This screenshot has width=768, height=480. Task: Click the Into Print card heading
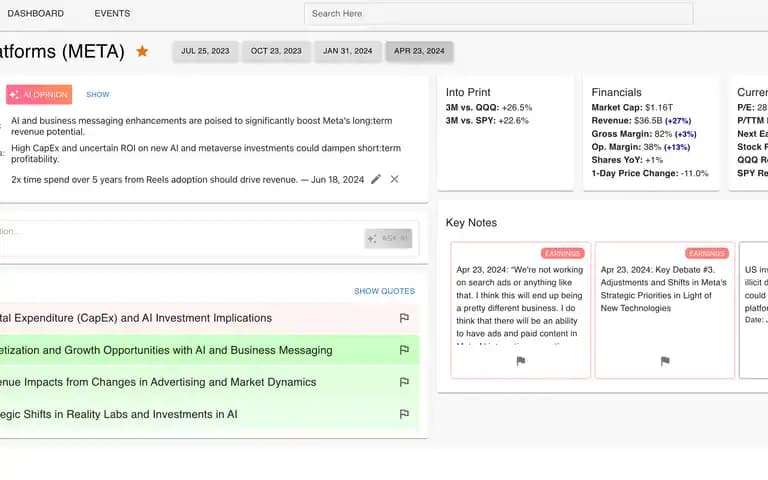pos(468,92)
